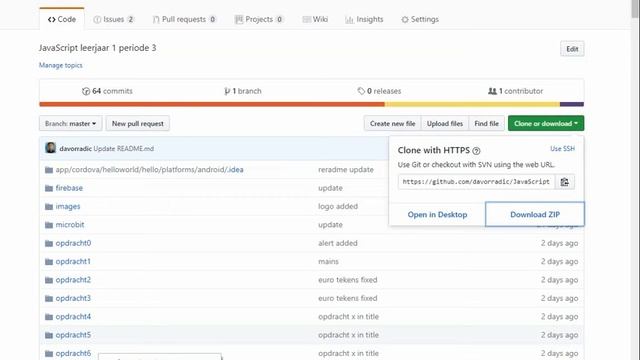Click the Edit description button
Image resolution: width=640 pixels, height=360 pixels.
click(x=572, y=49)
